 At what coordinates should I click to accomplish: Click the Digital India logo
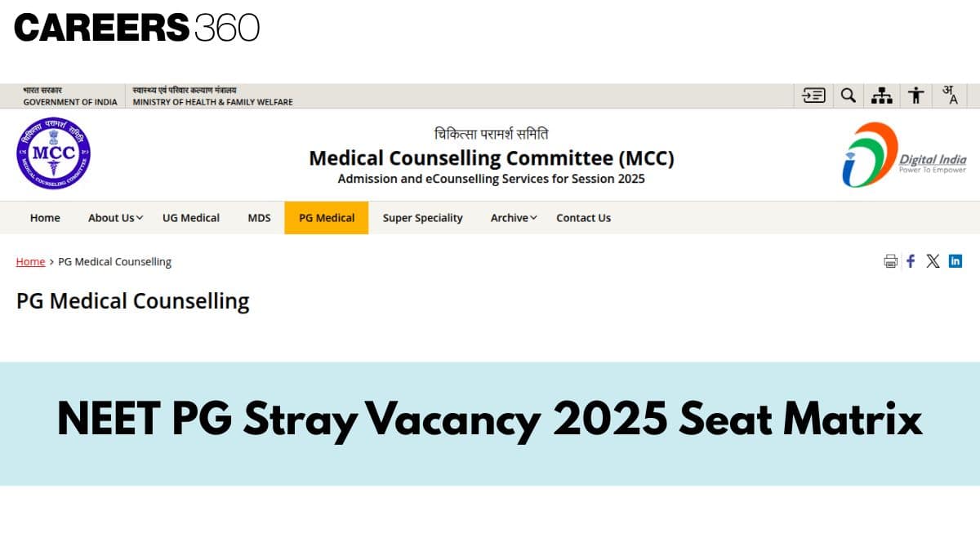[904, 154]
